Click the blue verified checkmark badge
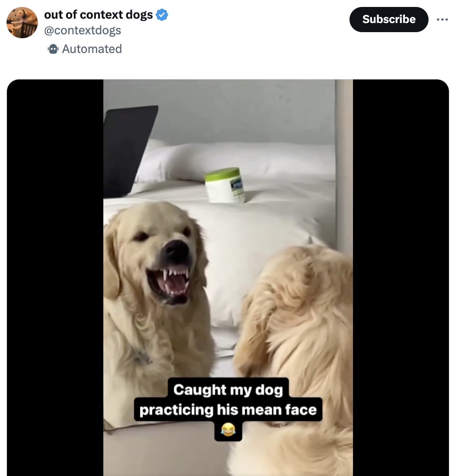This screenshot has width=455, height=476. point(162,14)
